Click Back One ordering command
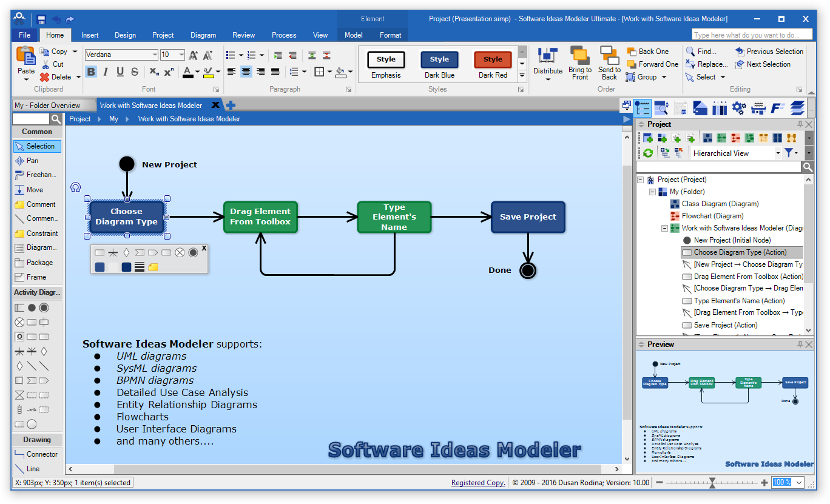830x504 pixels. pos(647,52)
